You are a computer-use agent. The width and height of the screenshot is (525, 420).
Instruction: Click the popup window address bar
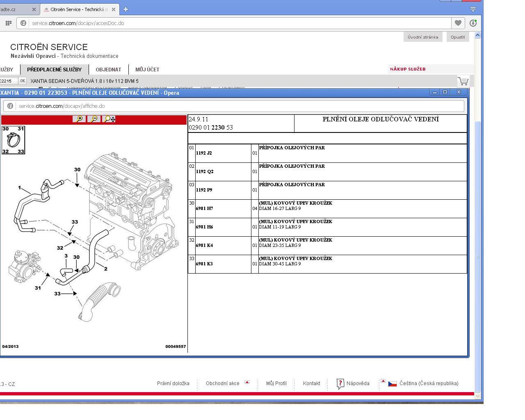click(234, 106)
